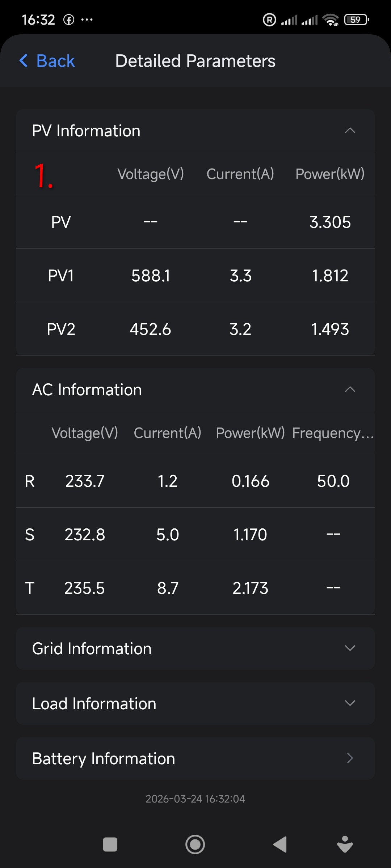Tap the three-dots notification overflow icon
The height and width of the screenshot is (868, 391).
87,20
